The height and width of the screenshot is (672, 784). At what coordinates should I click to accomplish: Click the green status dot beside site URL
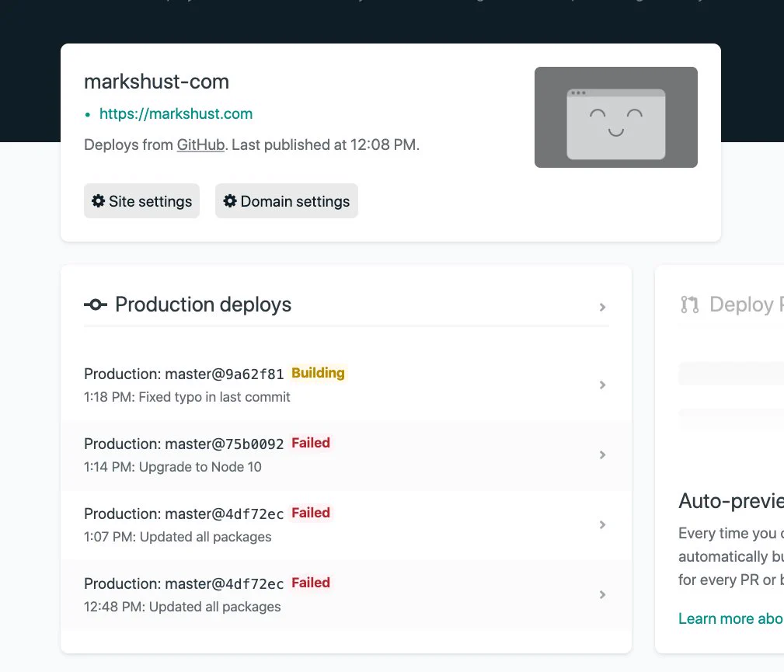tap(88, 115)
